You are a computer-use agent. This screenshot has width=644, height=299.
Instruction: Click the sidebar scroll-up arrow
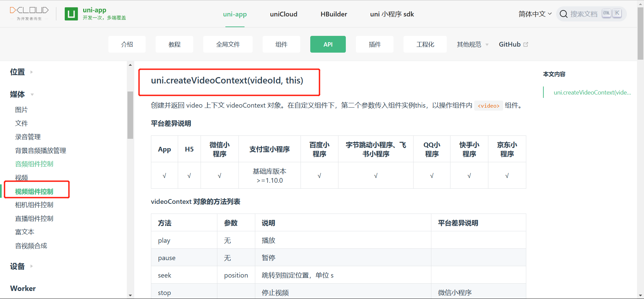pos(130,65)
